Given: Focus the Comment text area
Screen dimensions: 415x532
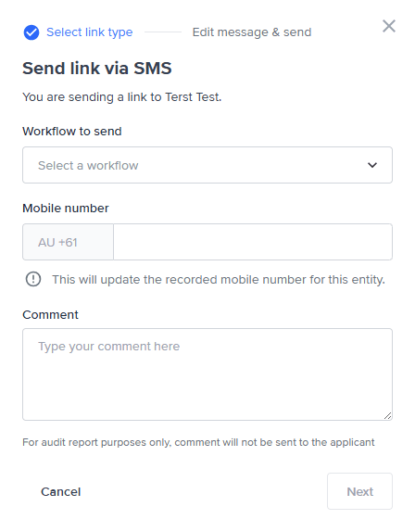Looking at the screenshot, I should point(207,374).
